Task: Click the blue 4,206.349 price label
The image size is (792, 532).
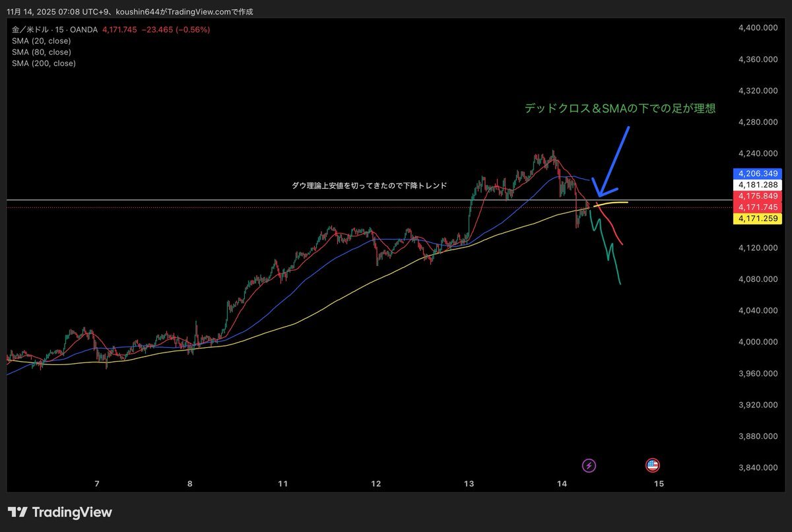Action: [757, 174]
